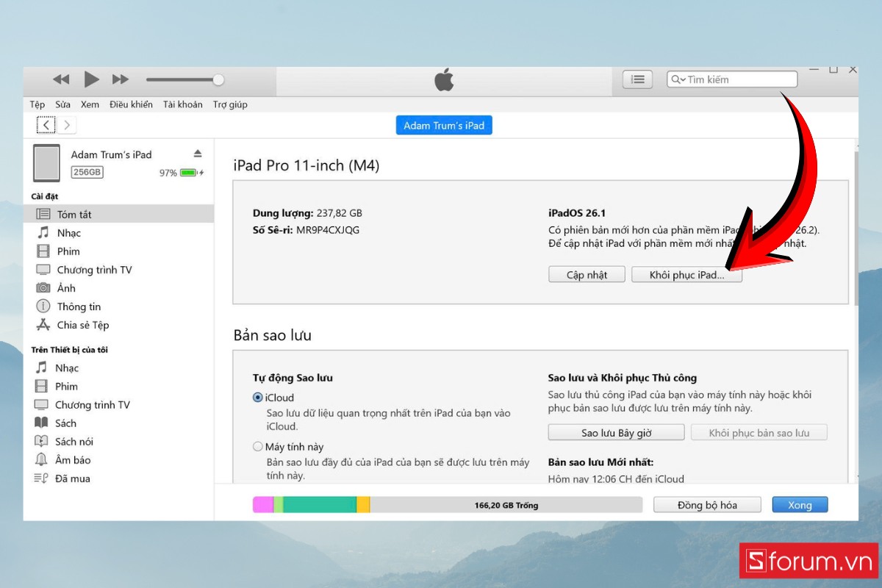Click the Cập nhật button
This screenshot has width=882, height=588.
(x=587, y=275)
